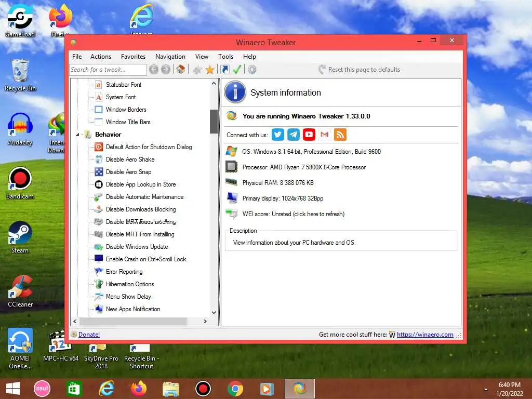Image resolution: width=532 pixels, height=399 pixels.
Task: Open the CCleaner desktop icon
Action: click(20, 291)
